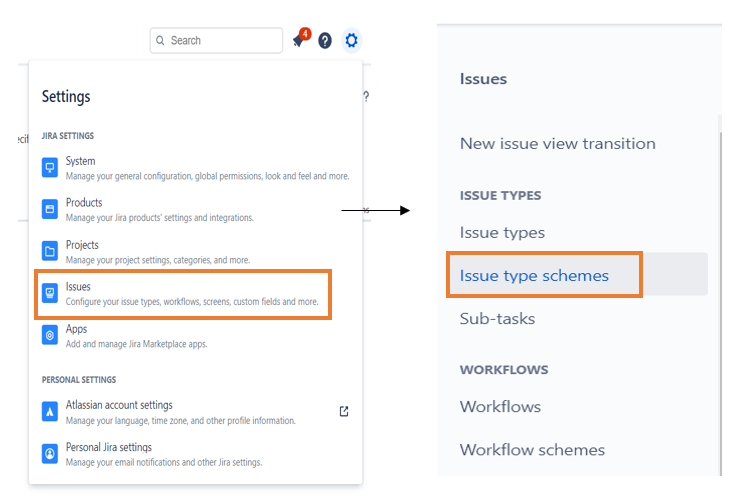Click the Atlassian account icon
737x503 pixels.
[50, 411]
